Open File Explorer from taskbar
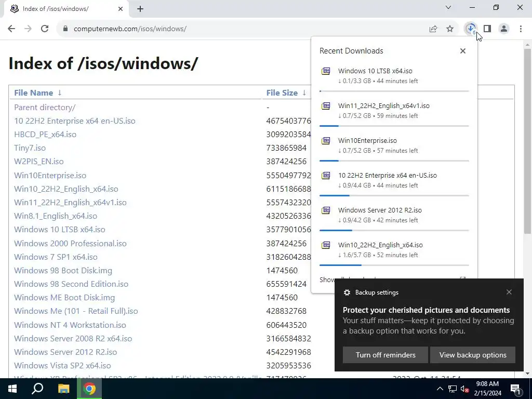 coord(63,389)
